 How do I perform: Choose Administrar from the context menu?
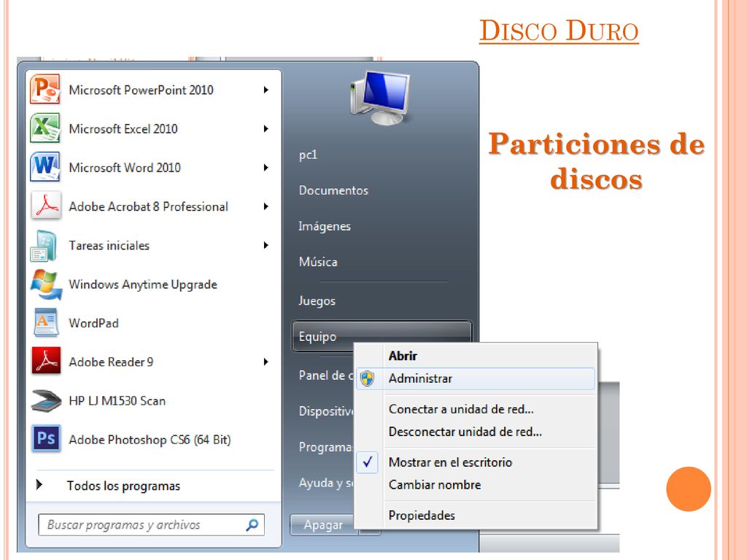click(476, 378)
